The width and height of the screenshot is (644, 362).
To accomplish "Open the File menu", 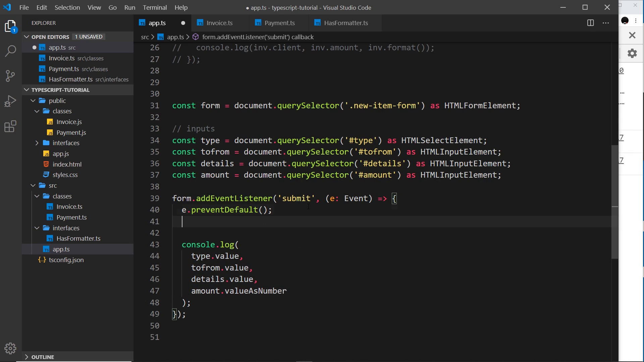I will pyautogui.click(x=24, y=7).
